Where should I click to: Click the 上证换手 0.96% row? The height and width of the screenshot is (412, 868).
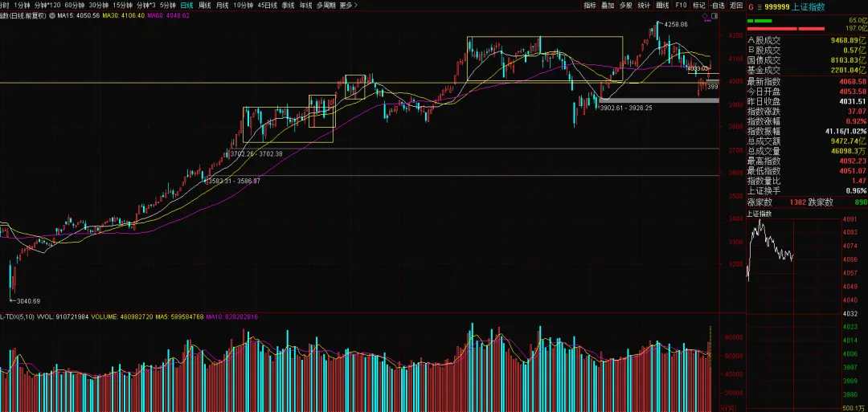tap(807, 191)
